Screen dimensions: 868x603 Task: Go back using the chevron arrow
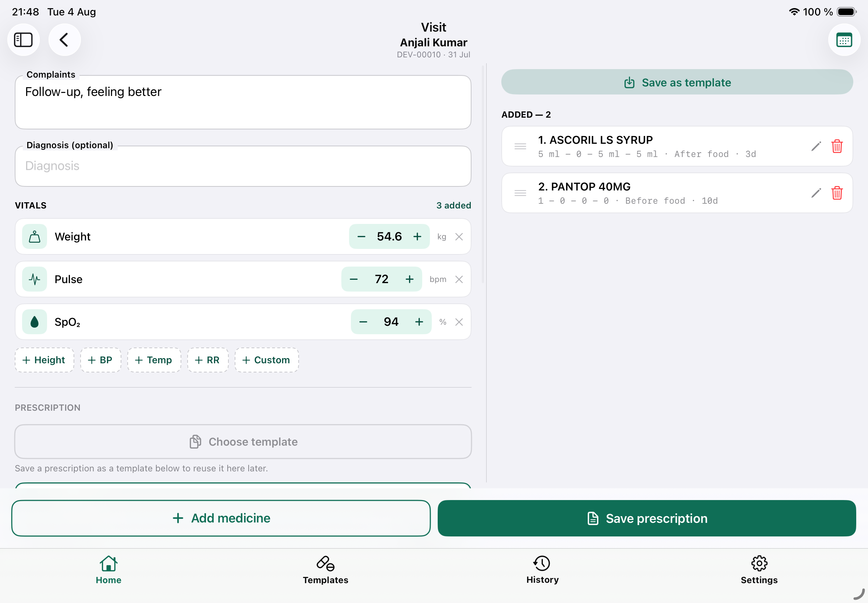pos(64,40)
